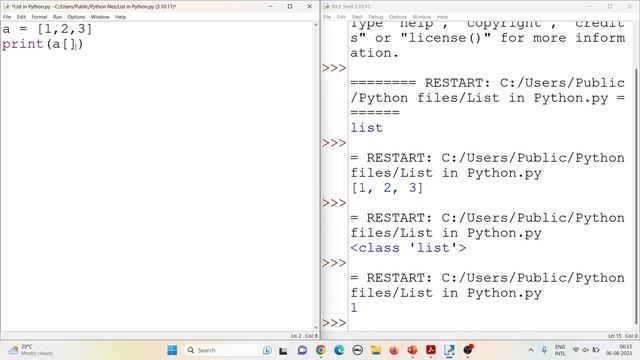Open the Format menu in editor window
This screenshot has height=360, width=640.
click(40, 17)
